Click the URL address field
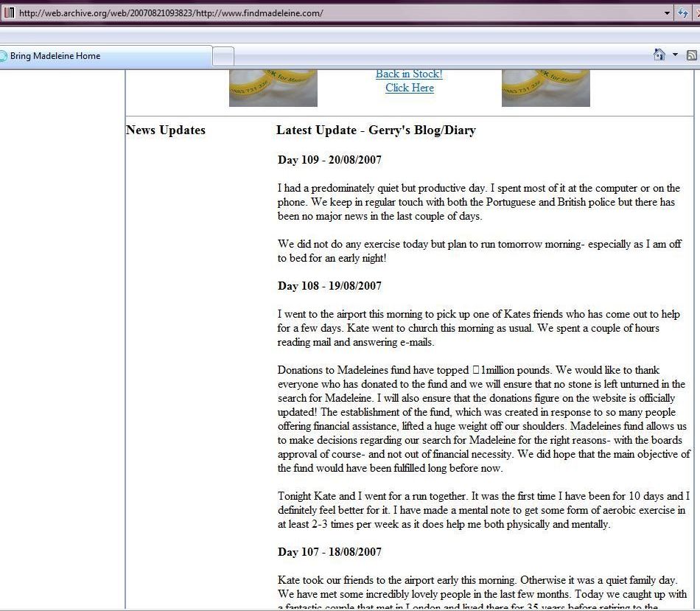Image resolution: width=700 pixels, height=611 pixels. tap(332, 13)
